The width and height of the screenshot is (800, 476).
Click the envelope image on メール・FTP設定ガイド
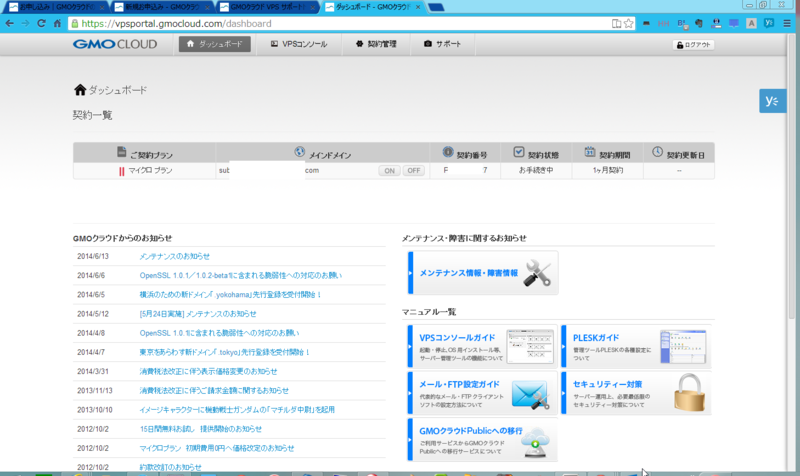point(531,394)
